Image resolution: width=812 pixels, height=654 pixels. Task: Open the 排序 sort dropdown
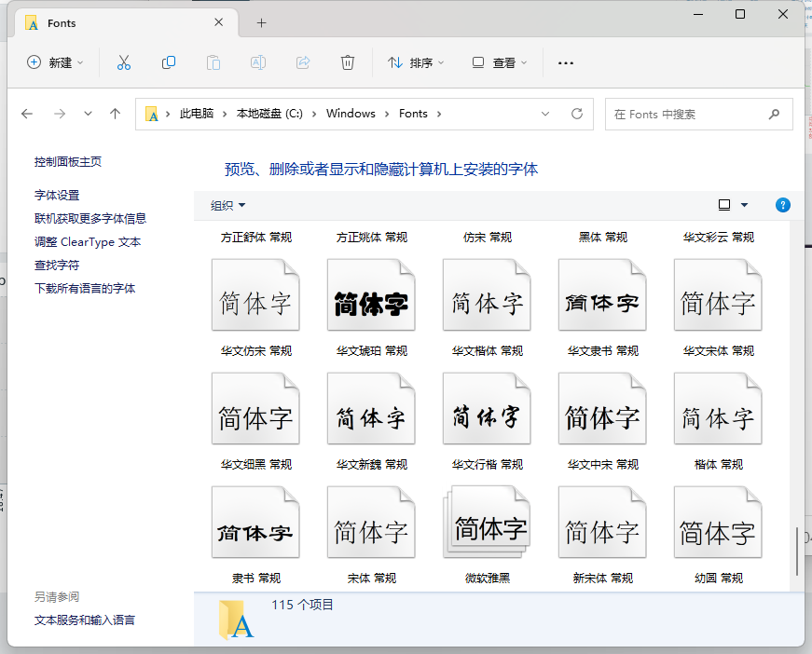tap(416, 62)
